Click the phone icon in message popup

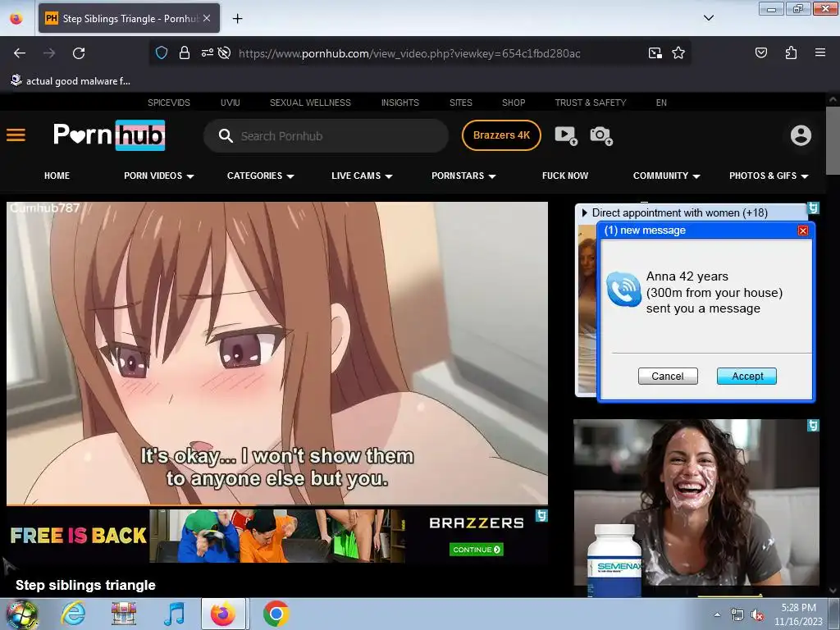click(623, 290)
